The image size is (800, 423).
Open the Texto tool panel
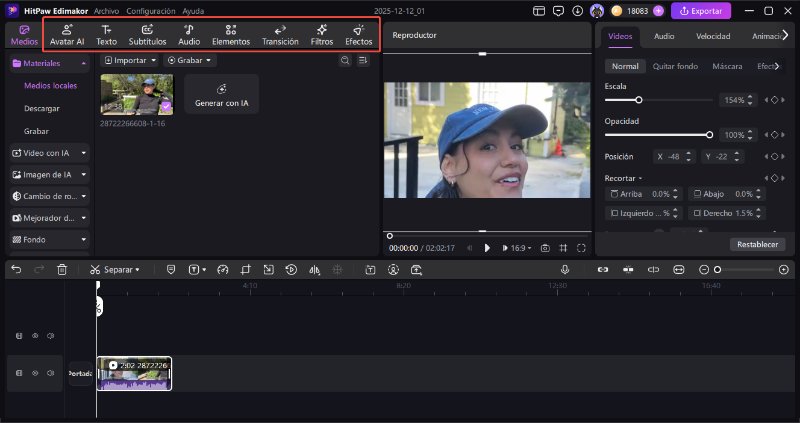[106, 35]
